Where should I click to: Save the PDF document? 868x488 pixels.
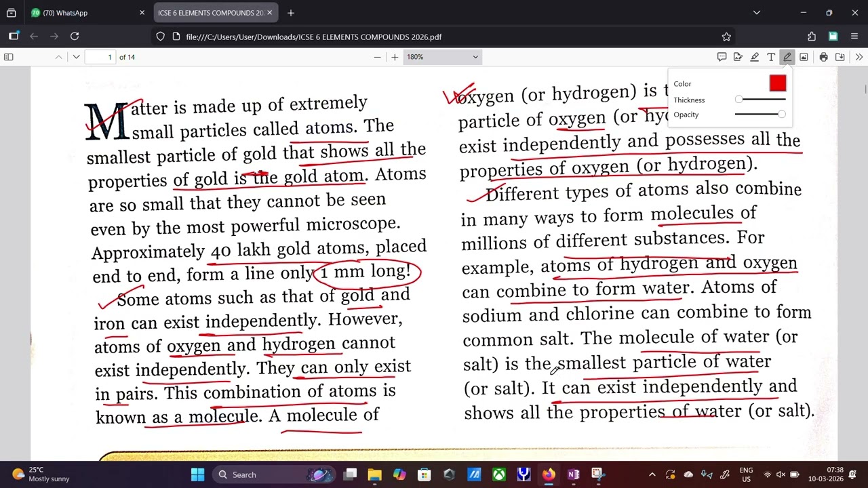point(840,57)
